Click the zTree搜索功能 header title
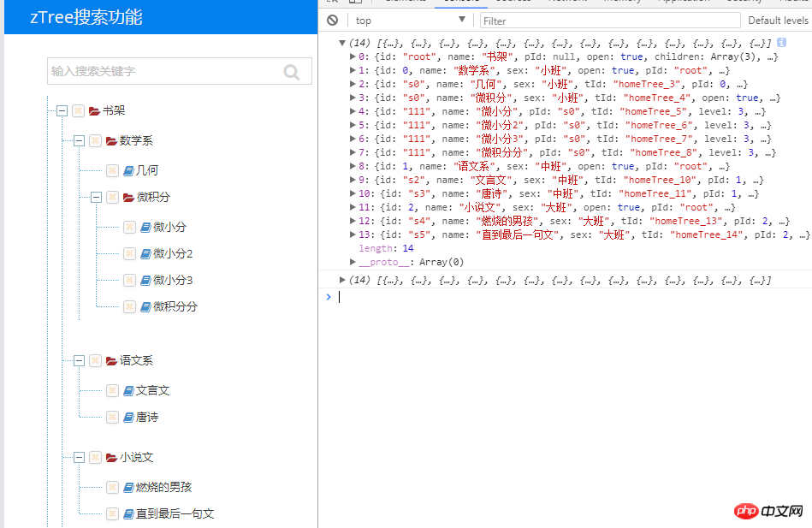Viewport: 812px width, 528px height. coord(86,17)
